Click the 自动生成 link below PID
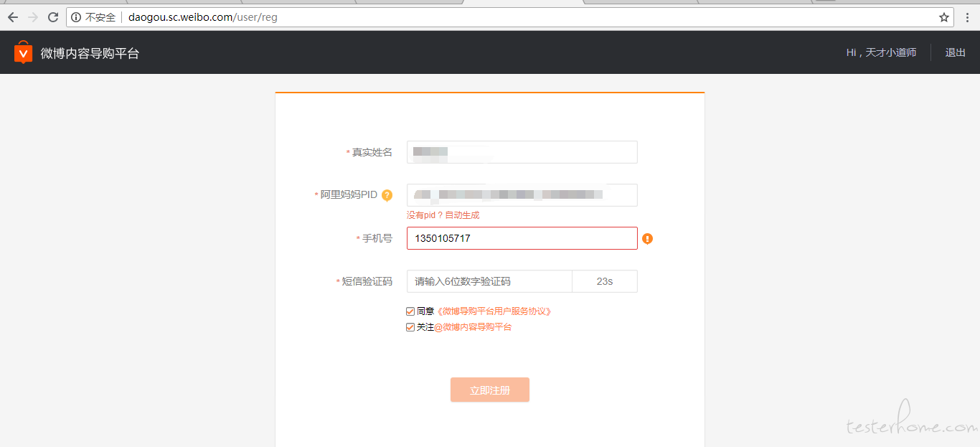This screenshot has height=447, width=980. [462, 215]
